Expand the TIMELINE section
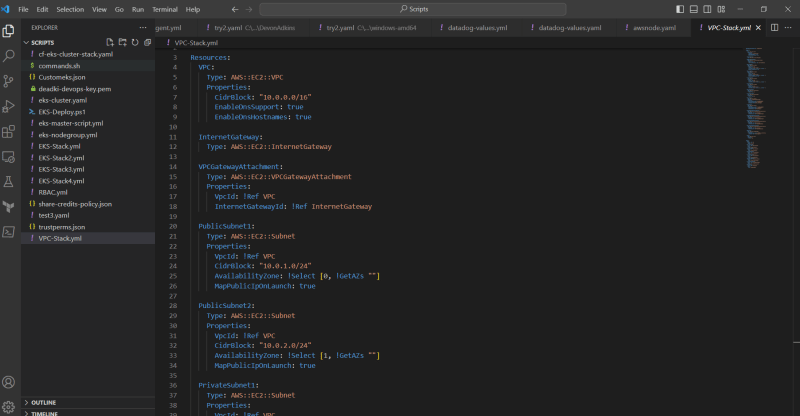The image size is (800, 416). [88, 413]
